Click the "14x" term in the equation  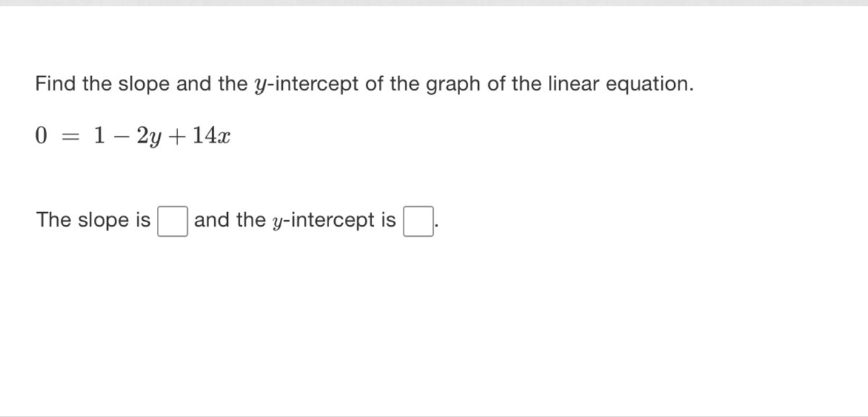coord(211,135)
